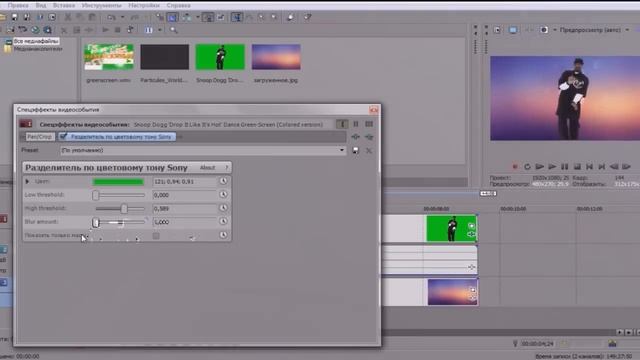This screenshot has height=360, width=640.
Task: Select the Медианакопители tree item
Action: [38, 49]
